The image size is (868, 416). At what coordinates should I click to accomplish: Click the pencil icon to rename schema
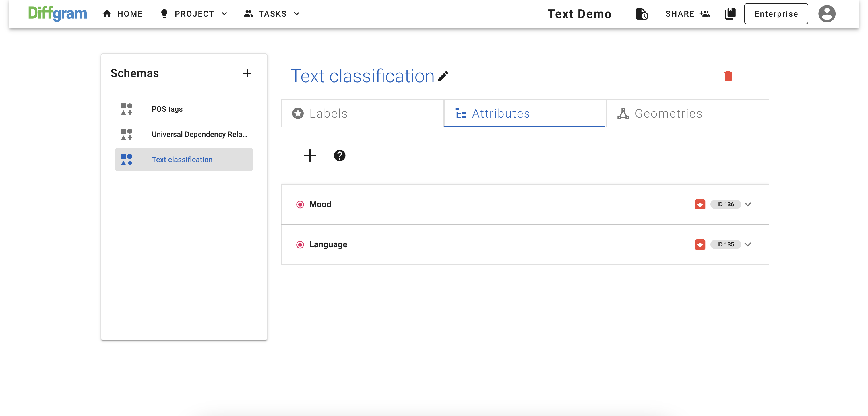[443, 77]
